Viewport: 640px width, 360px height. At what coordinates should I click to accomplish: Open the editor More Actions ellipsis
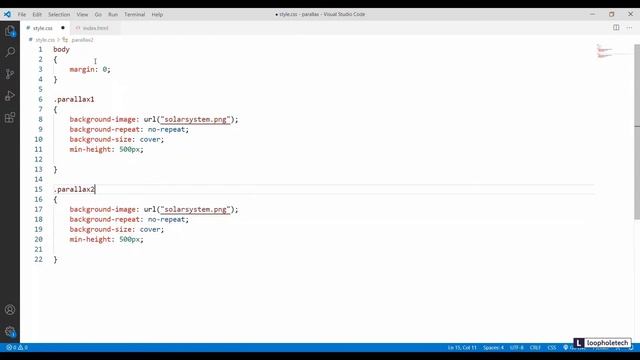click(629, 28)
